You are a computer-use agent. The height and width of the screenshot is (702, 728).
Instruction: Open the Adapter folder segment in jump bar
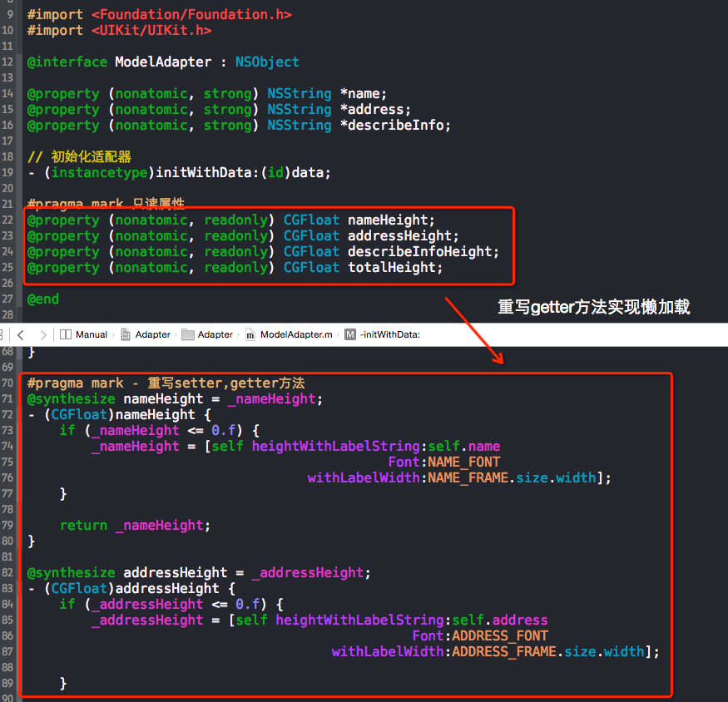click(x=207, y=334)
